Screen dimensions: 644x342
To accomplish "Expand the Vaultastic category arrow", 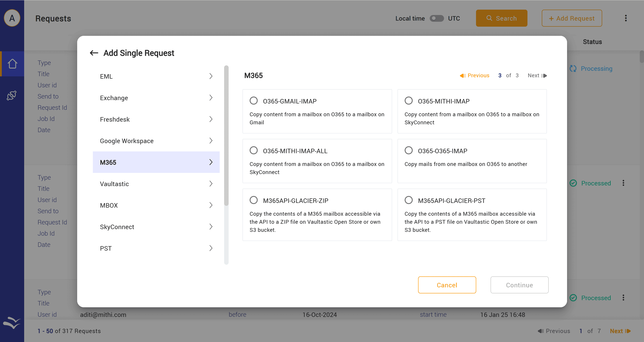I will pyautogui.click(x=211, y=184).
